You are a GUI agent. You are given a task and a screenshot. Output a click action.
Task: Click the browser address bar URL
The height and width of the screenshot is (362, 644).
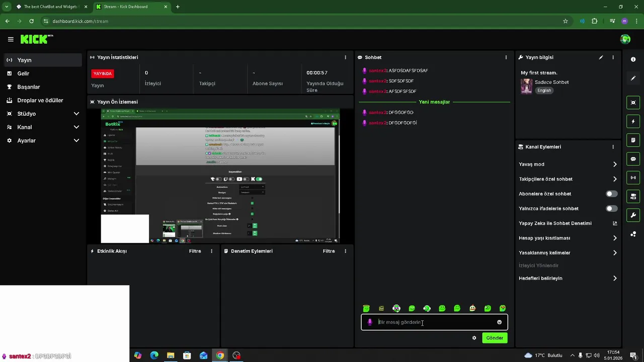coord(80,21)
